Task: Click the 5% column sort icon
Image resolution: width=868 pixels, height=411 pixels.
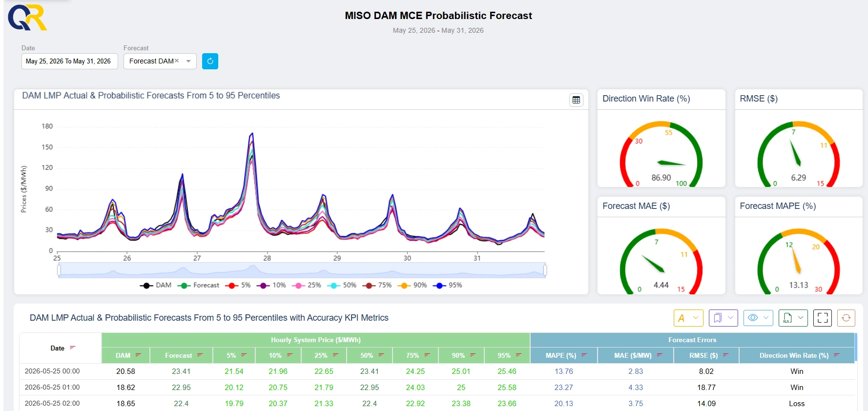Action: [244, 355]
